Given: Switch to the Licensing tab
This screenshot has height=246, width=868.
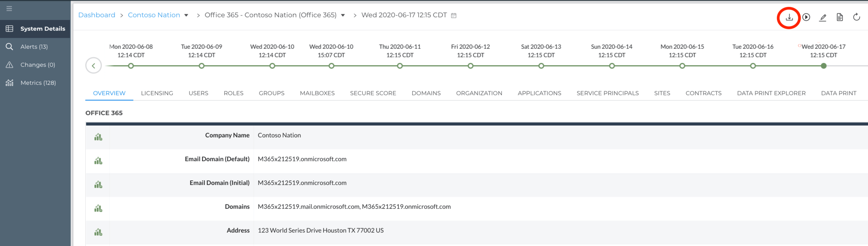Looking at the screenshot, I should 157,93.
